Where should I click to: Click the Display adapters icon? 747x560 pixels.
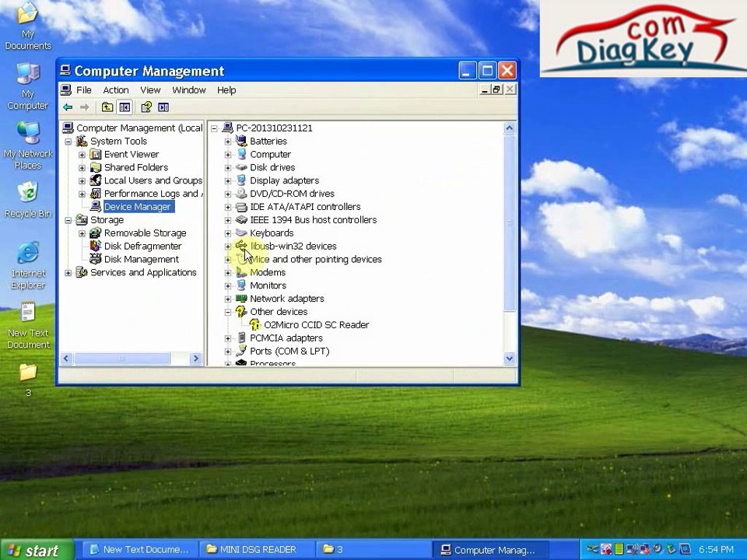pyautogui.click(x=241, y=180)
